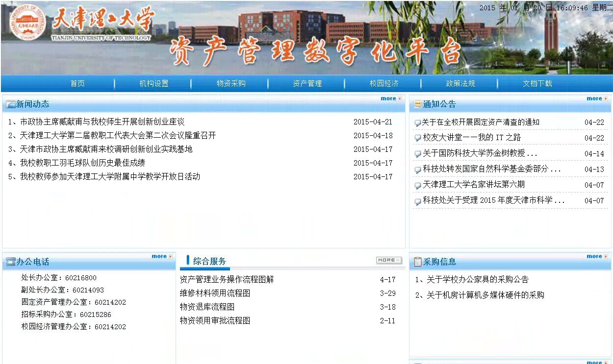Click the 4-17 date in 综合服务
This screenshot has width=613, height=364.
388,280
